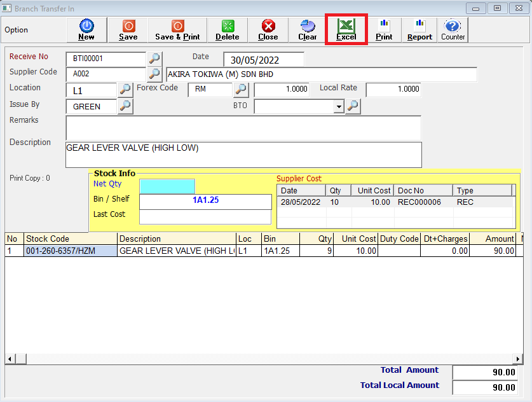Click the Delete toolbar button
532x402 pixels.
(228, 30)
